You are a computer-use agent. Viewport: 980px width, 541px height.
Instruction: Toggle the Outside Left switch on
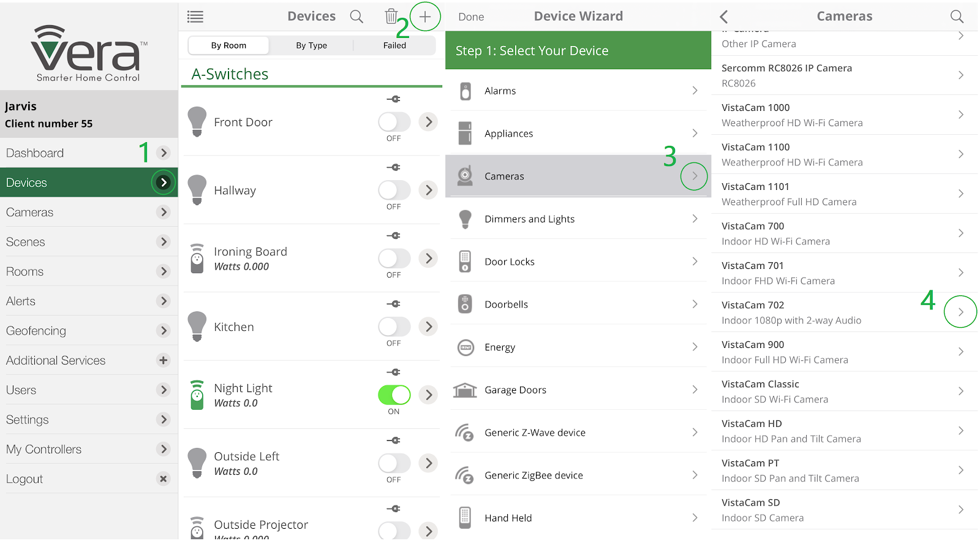394,463
